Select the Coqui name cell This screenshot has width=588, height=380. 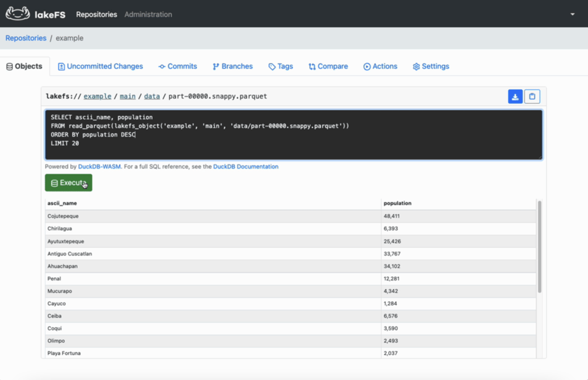tap(213, 328)
